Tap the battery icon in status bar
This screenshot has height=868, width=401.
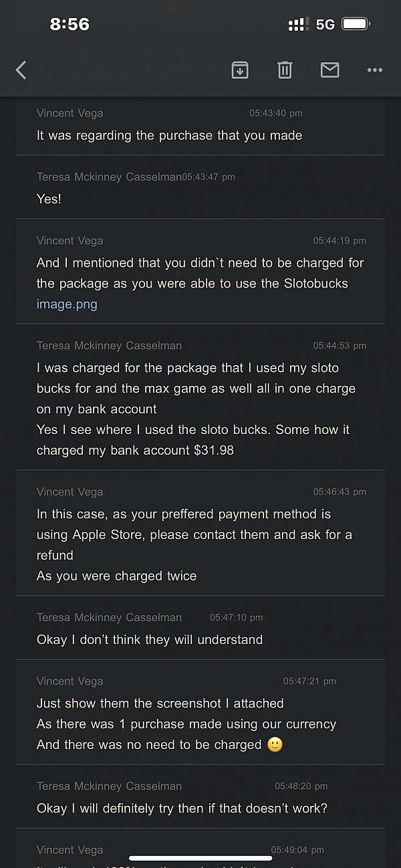(356, 25)
